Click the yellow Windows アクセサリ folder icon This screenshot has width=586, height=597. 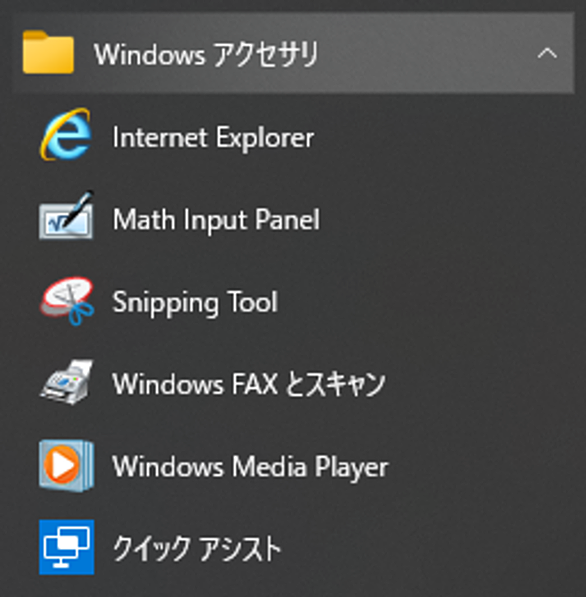pyautogui.click(x=48, y=52)
